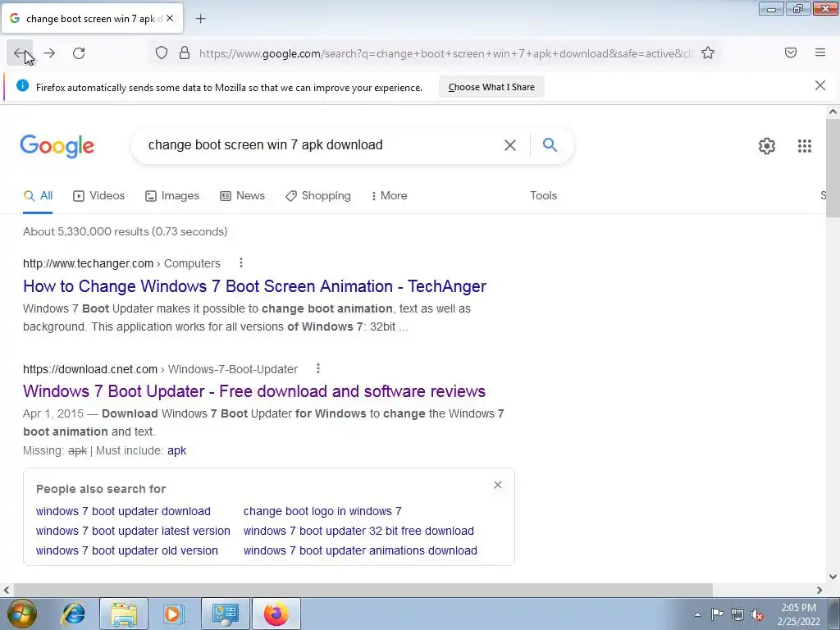Show hidden system tray icons
840x630 pixels.
click(697, 615)
